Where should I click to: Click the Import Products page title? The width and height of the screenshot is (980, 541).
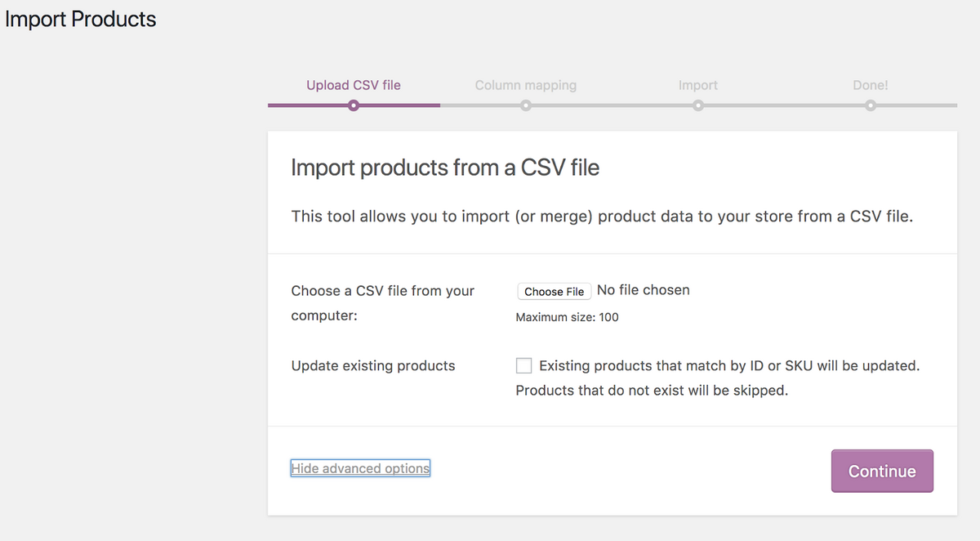[x=81, y=19]
